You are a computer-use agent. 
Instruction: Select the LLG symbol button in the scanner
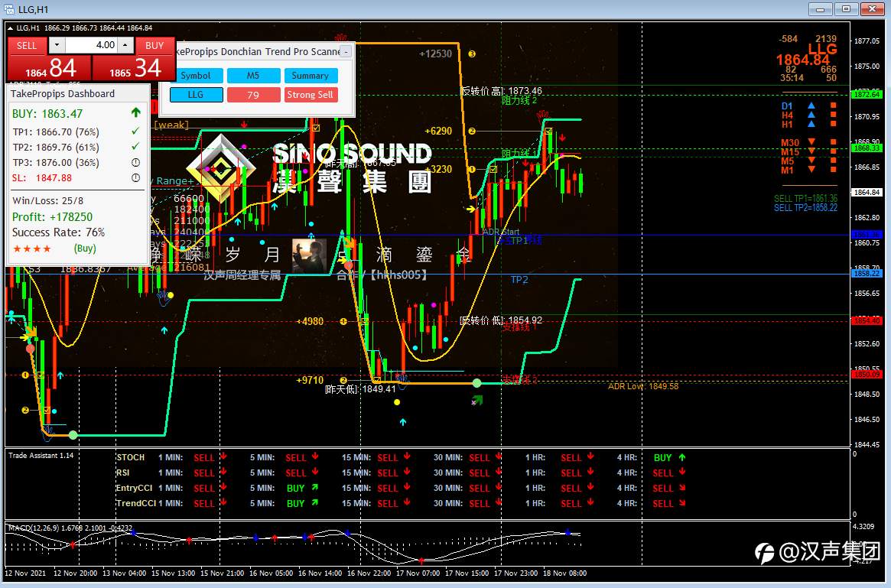[x=196, y=95]
